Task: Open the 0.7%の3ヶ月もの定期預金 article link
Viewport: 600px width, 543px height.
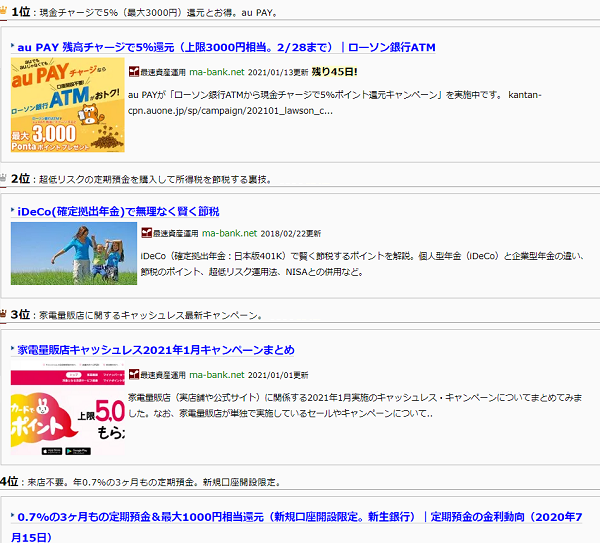Action: coord(297,527)
